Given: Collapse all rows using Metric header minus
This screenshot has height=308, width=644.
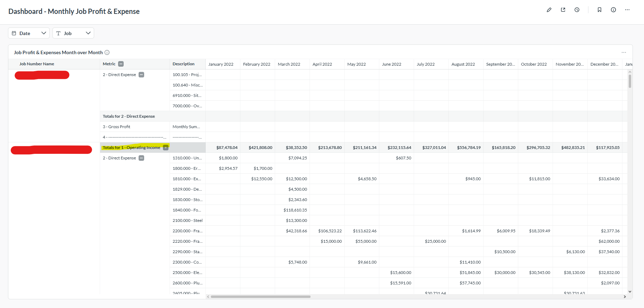Looking at the screenshot, I should point(121,64).
